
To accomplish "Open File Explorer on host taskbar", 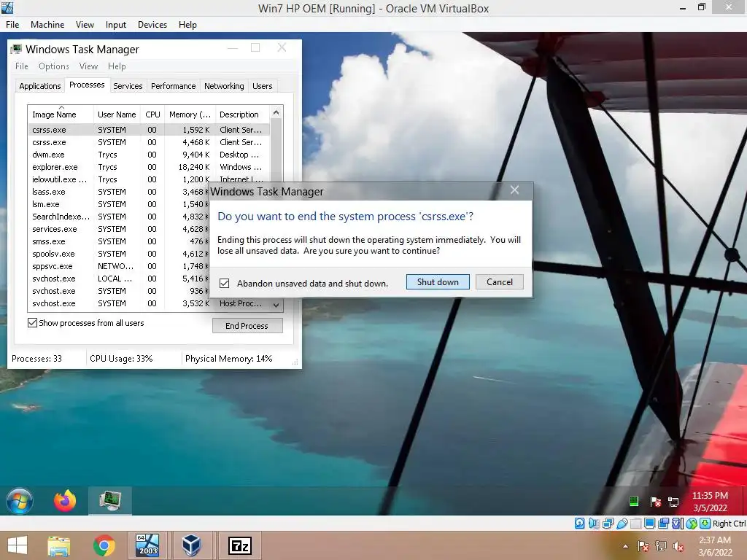I will (58, 545).
